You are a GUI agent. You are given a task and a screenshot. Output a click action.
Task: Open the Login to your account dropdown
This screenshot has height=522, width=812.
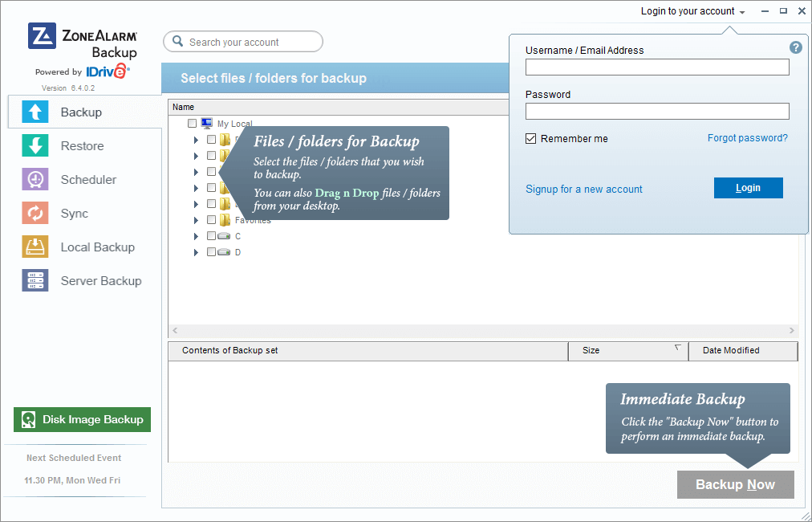693,11
